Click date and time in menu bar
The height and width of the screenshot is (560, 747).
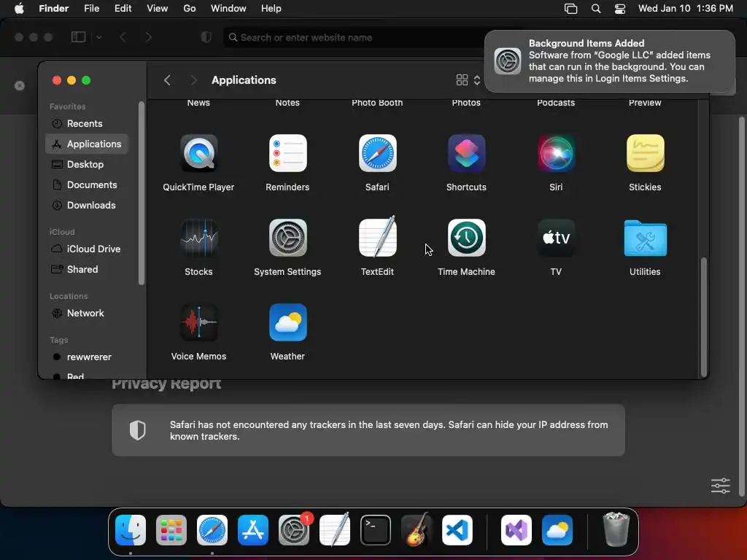(686, 9)
